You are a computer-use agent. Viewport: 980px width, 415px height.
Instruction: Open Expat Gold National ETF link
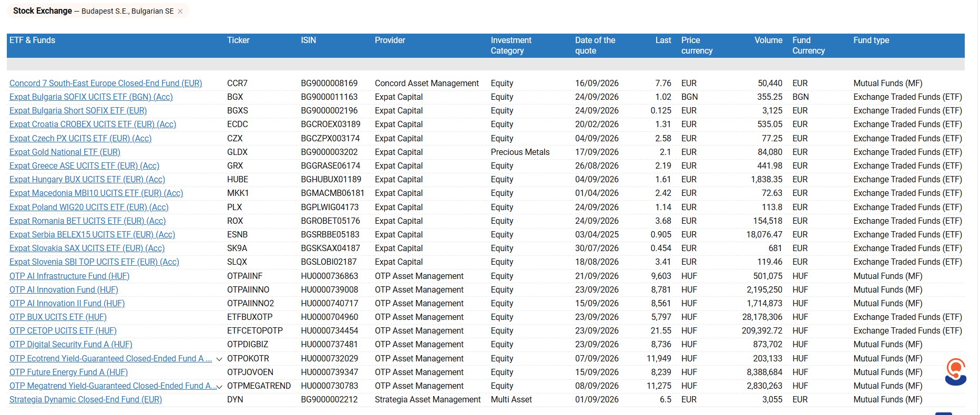[65, 152]
